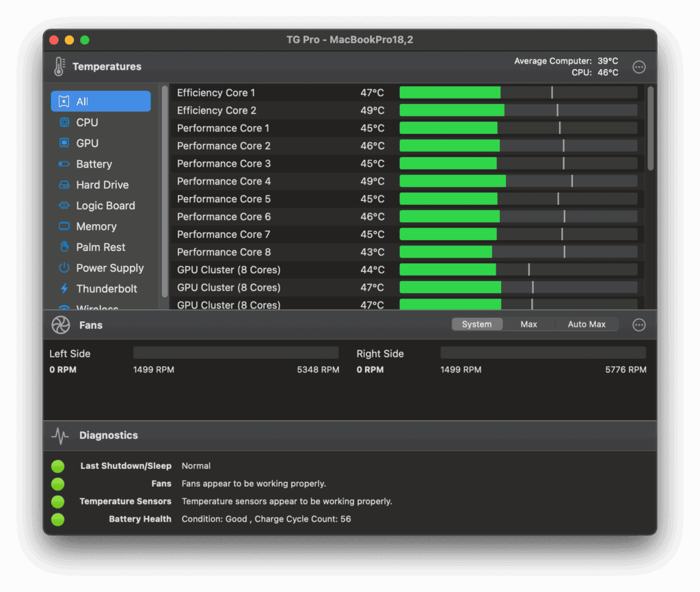Click the yellow minimize window button

pos(69,40)
